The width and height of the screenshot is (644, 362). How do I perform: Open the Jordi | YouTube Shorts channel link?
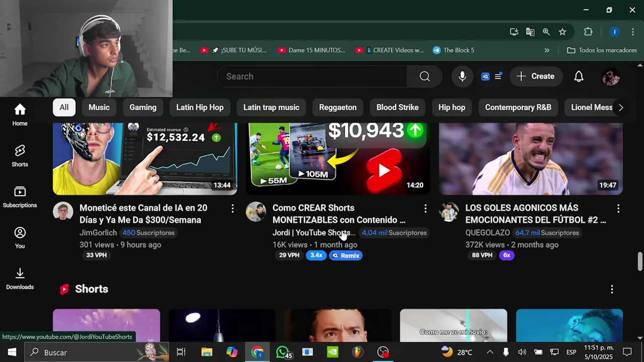point(314,233)
